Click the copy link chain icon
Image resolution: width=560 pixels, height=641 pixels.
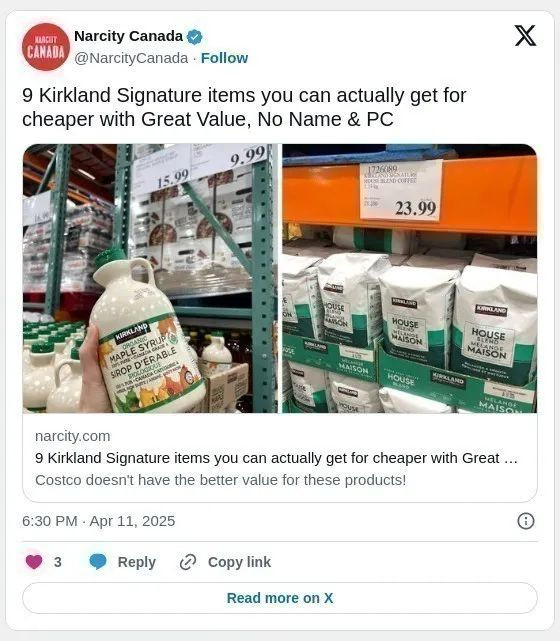click(188, 562)
